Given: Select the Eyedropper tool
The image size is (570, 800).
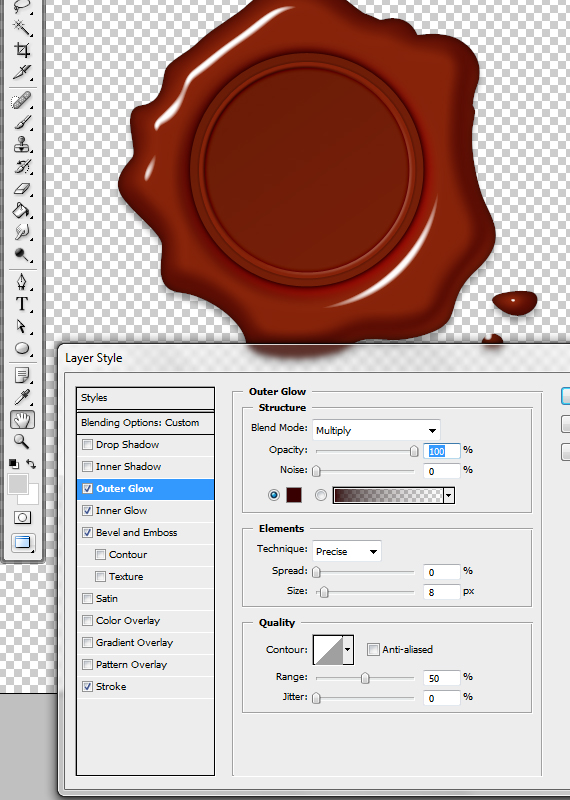Looking at the screenshot, I should click(x=21, y=397).
